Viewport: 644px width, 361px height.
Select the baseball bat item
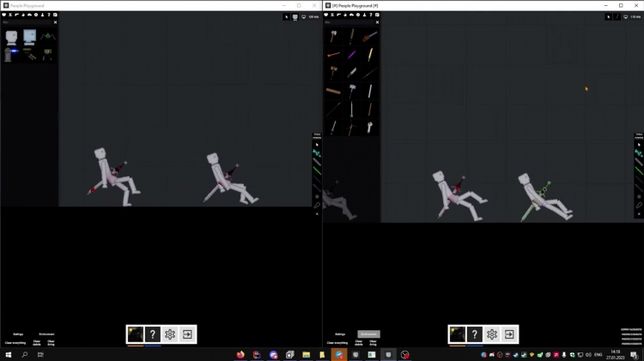tap(351, 36)
